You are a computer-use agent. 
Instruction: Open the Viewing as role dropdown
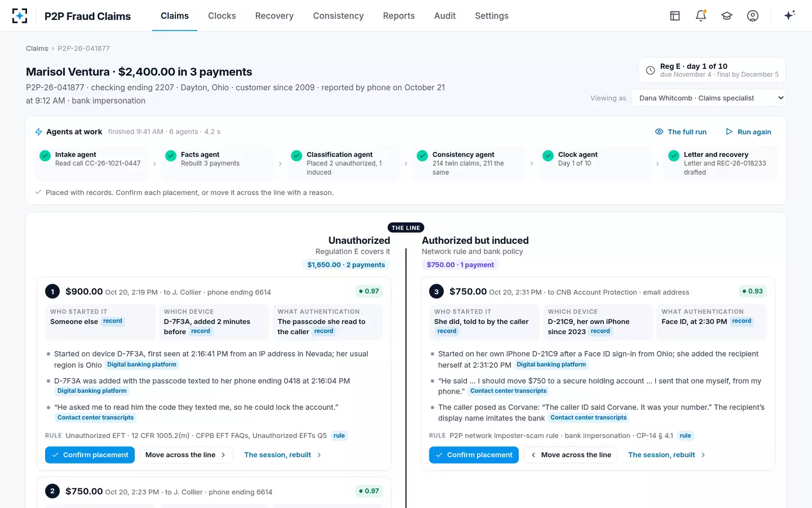(708, 98)
